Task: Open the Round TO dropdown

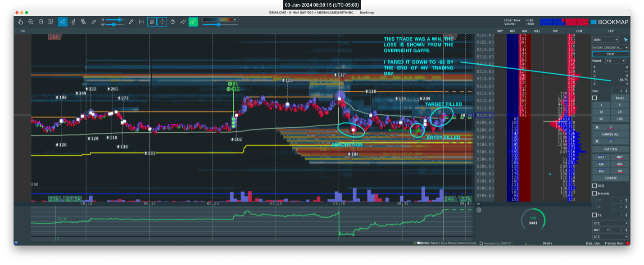Action: click(616, 61)
